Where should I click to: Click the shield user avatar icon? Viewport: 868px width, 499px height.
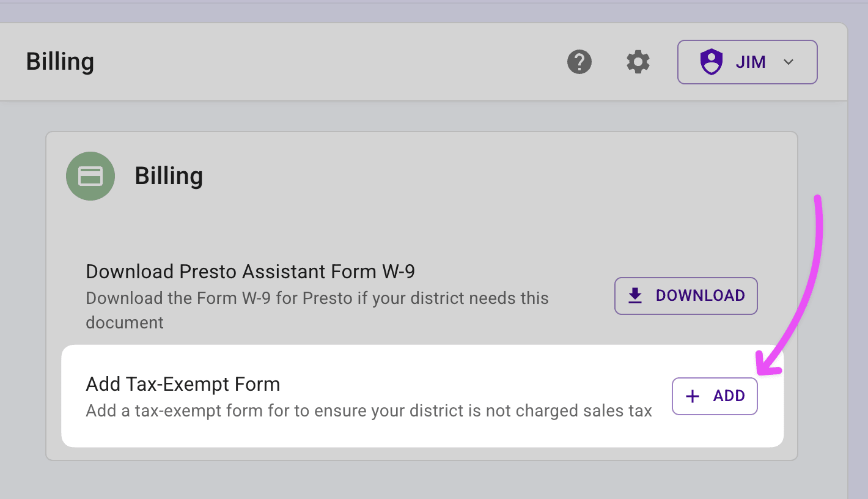click(711, 62)
